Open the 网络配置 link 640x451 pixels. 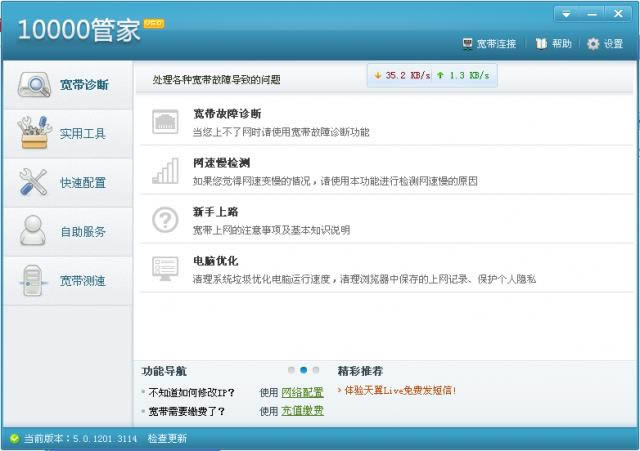(302, 392)
